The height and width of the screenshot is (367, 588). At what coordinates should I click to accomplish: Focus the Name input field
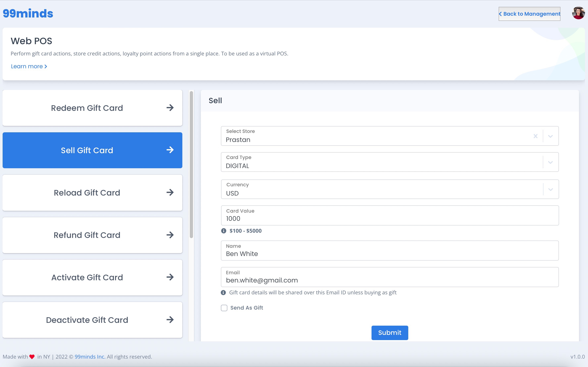[390, 251]
